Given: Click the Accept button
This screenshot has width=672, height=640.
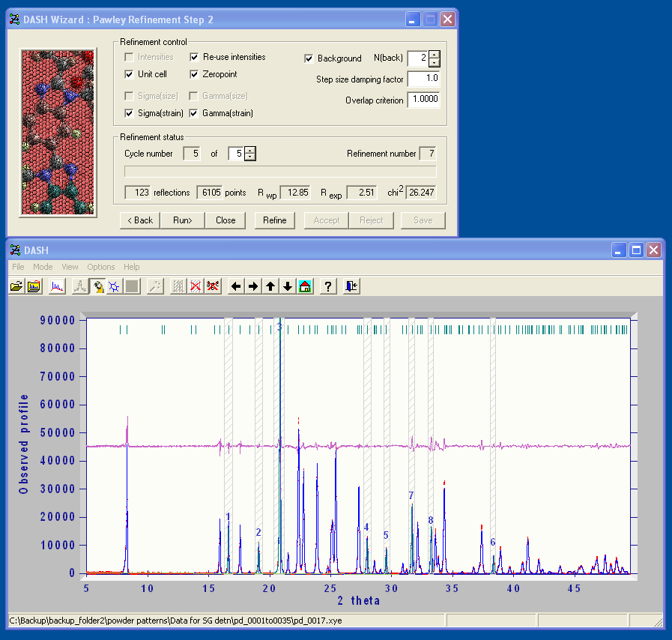Looking at the screenshot, I should [326, 220].
